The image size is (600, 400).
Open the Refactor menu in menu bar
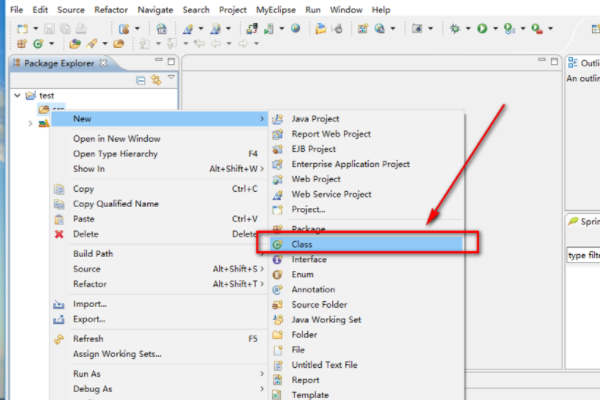tap(109, 9)
